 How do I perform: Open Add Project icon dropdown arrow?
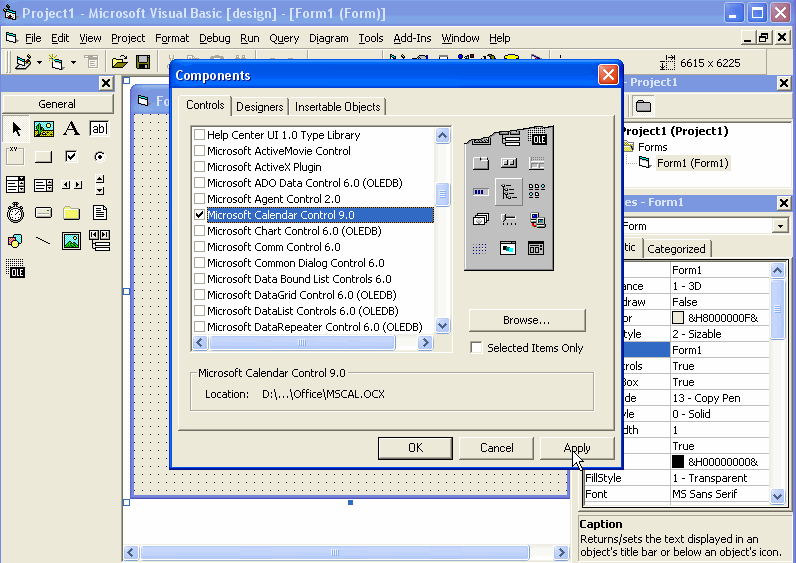pyautogui.click(x=39, y=63)
